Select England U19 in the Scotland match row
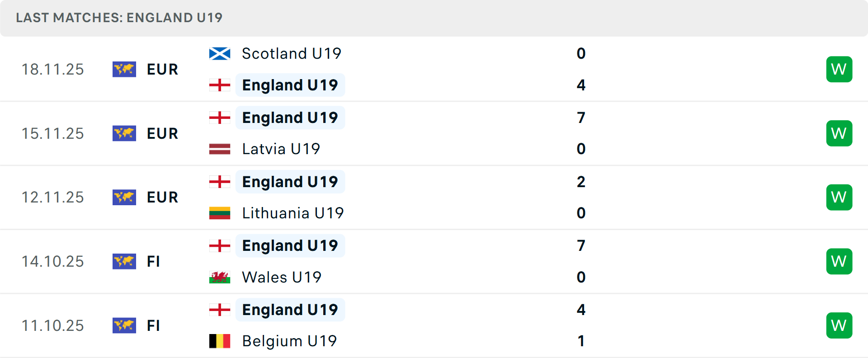Viewport: 868px width, 358px height. tap(290, 85)
